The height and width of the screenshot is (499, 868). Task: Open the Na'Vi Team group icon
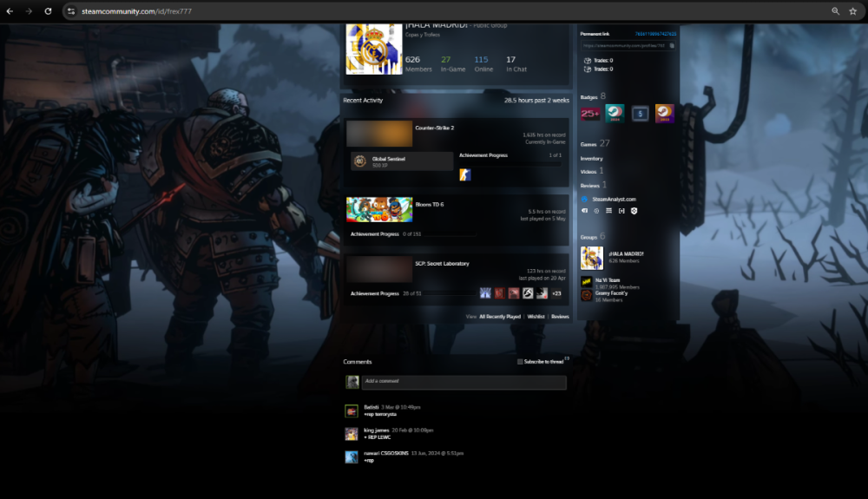586,281
